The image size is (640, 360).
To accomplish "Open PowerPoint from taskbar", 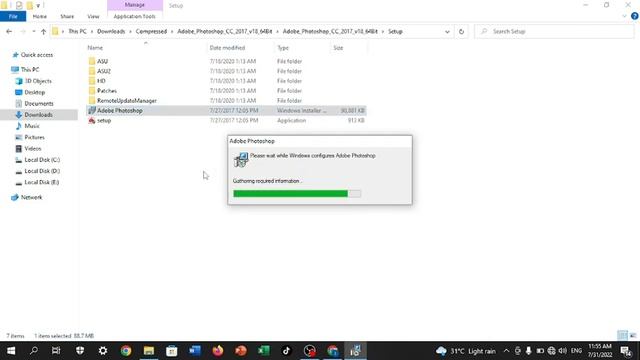I will point(241,351).
